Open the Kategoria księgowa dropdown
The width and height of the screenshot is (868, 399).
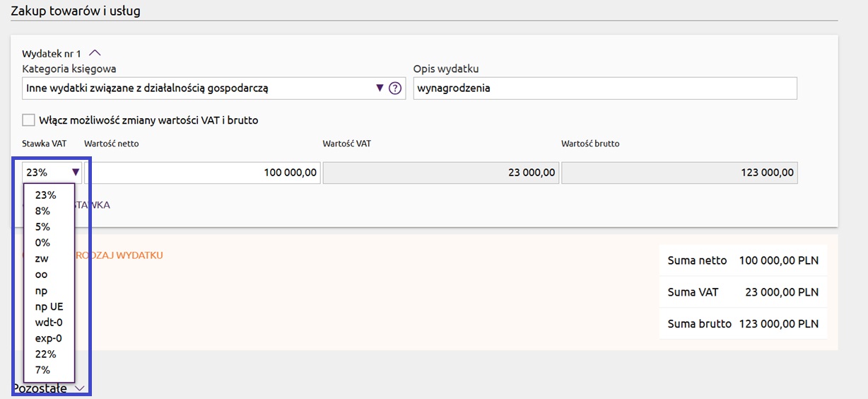(x=380, y=88)
